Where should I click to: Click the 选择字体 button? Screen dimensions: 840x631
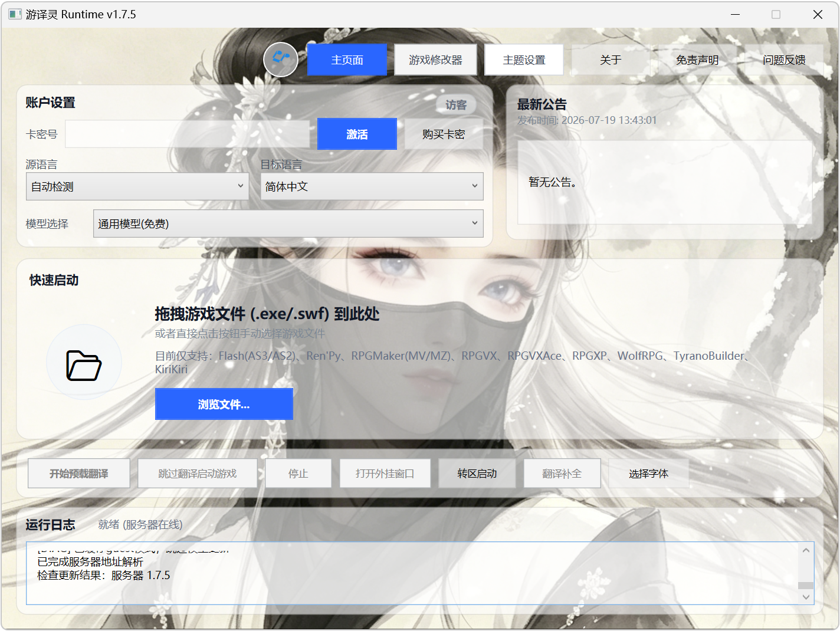tap(649, 474)
